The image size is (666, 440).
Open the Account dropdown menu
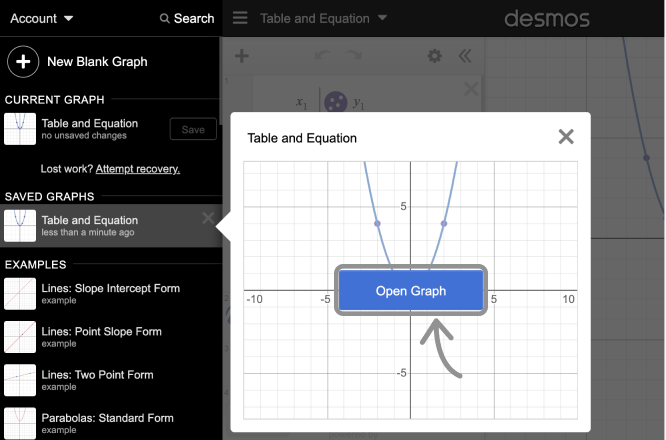[x=40, y=18]
